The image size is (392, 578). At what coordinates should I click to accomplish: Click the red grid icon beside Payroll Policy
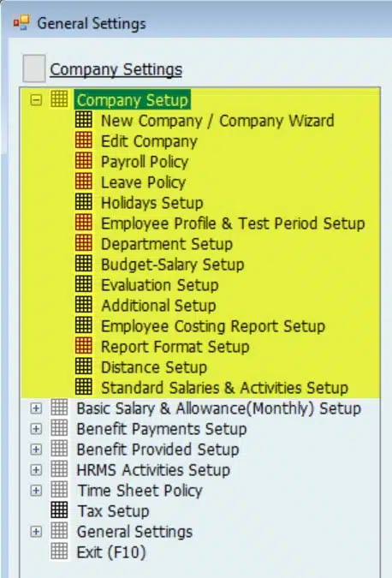(x=84, y=162)
